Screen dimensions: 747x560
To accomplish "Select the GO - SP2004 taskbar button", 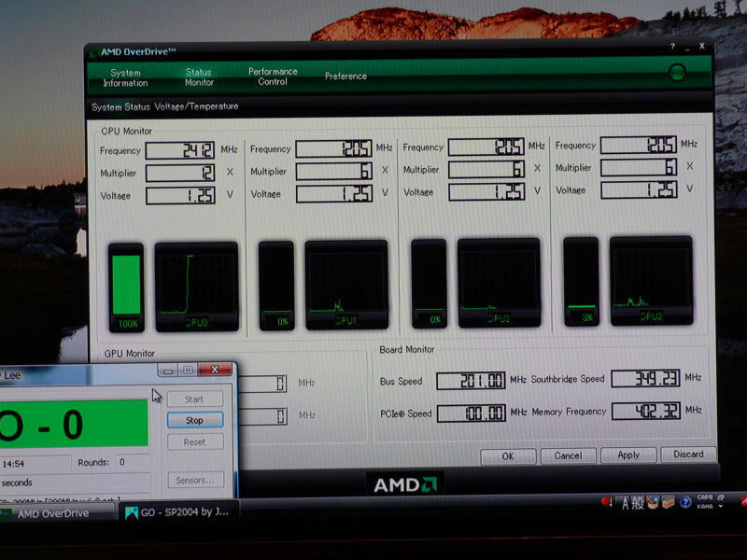I will pyautogui.click(x=177, y=512).
